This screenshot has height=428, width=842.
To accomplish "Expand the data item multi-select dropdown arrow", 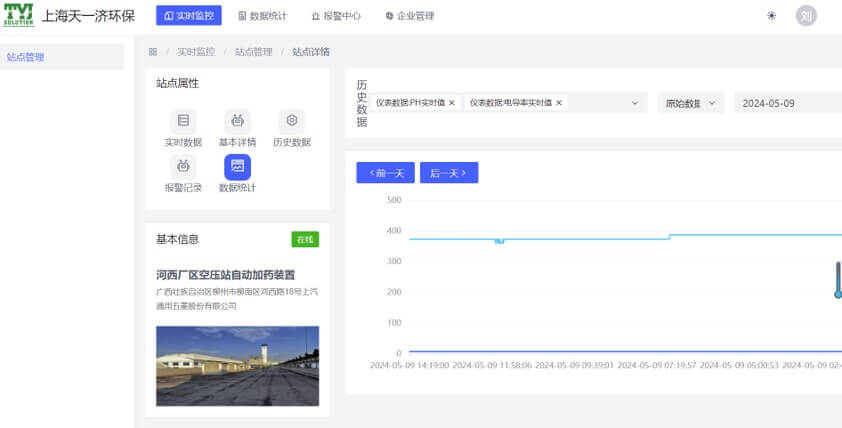I will point(635,103).
